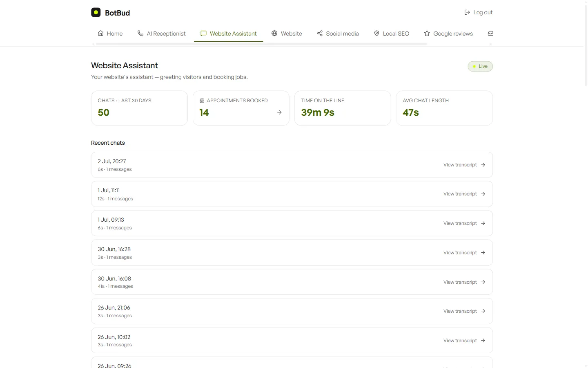Open the Chats Last 30 Days card
The image size is (588, 368).
(139, 108)
